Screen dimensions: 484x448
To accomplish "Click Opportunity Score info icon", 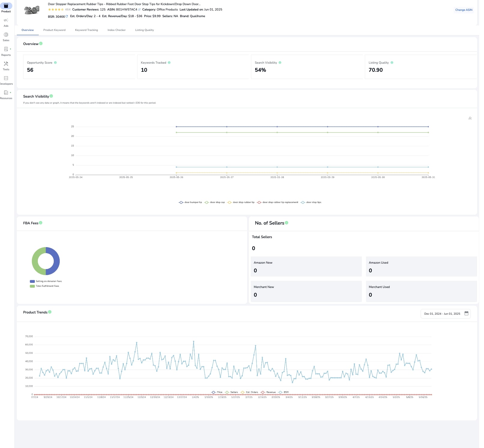I will (x=55, y=63).
